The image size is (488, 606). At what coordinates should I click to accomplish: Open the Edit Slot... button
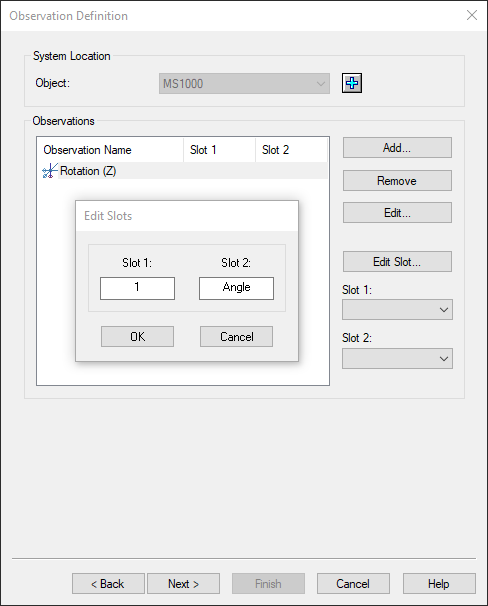(x=397, y=262)
